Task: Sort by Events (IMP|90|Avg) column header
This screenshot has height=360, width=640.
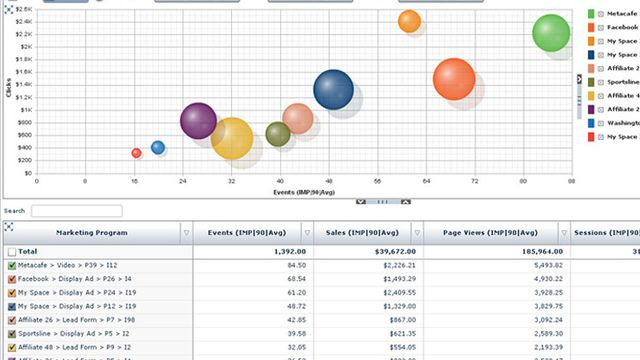Action: point(247,233)
